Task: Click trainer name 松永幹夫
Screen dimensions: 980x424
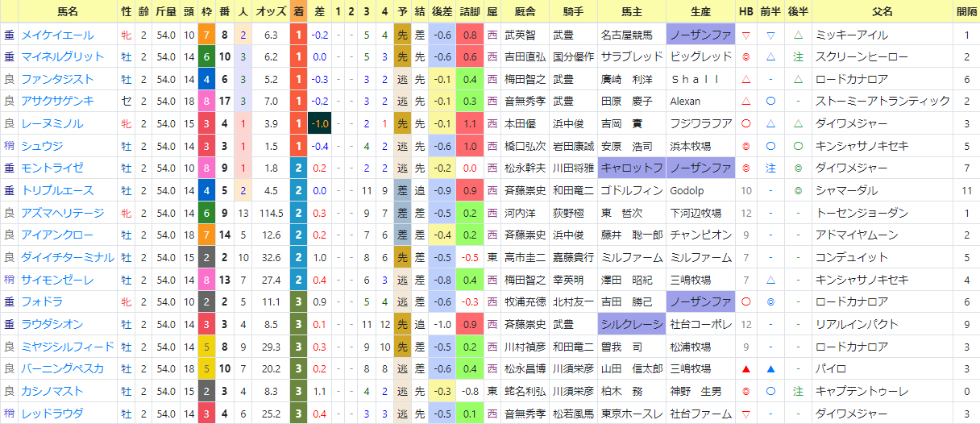Action: [x=525, y=168]
